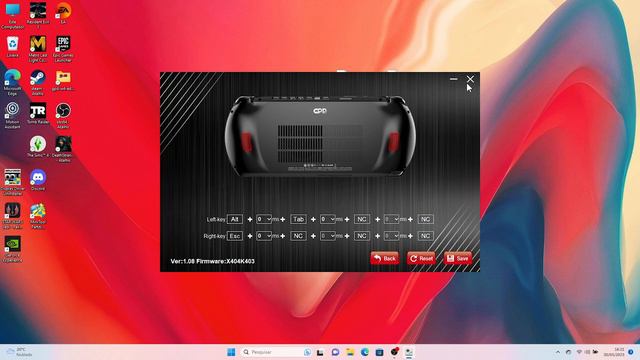640x360 pixels.
Task: Open notification center badge in taskbar
Action: [631, 352]
